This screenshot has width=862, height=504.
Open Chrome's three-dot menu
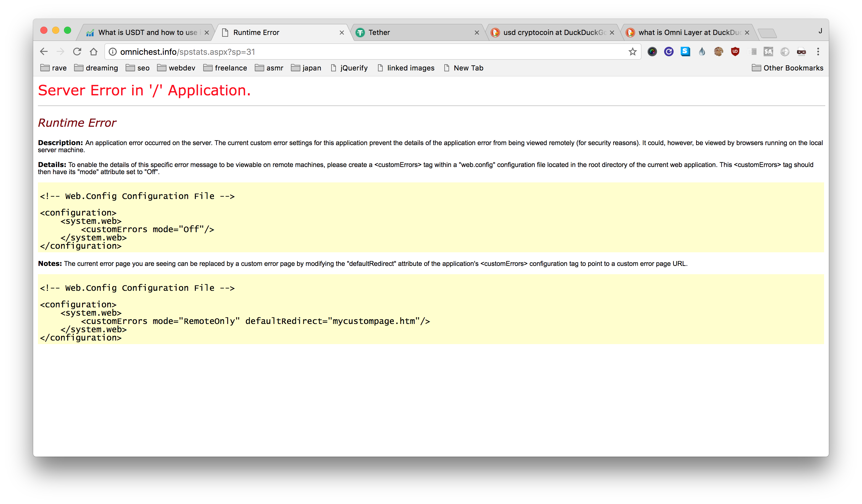pyautogui.click(x=818, y=52)
